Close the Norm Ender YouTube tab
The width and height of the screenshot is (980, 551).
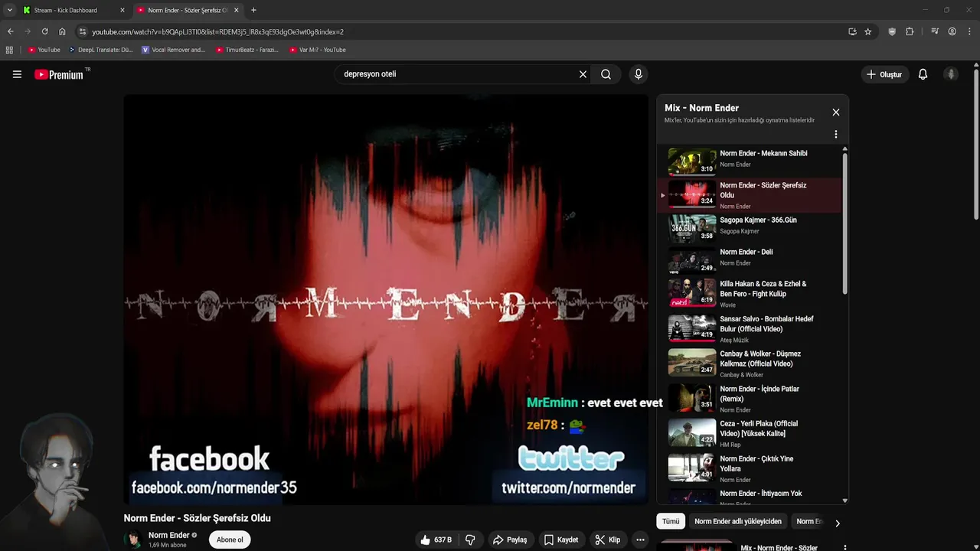237,10
